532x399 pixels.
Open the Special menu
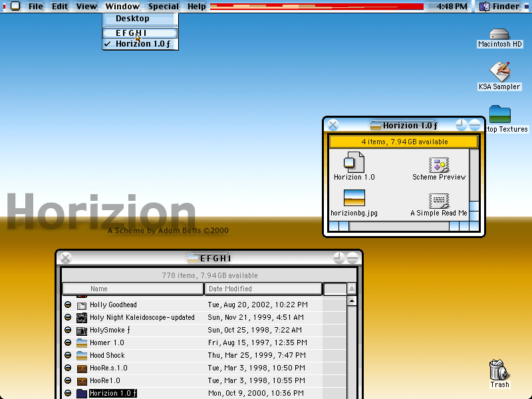(163, 7)
